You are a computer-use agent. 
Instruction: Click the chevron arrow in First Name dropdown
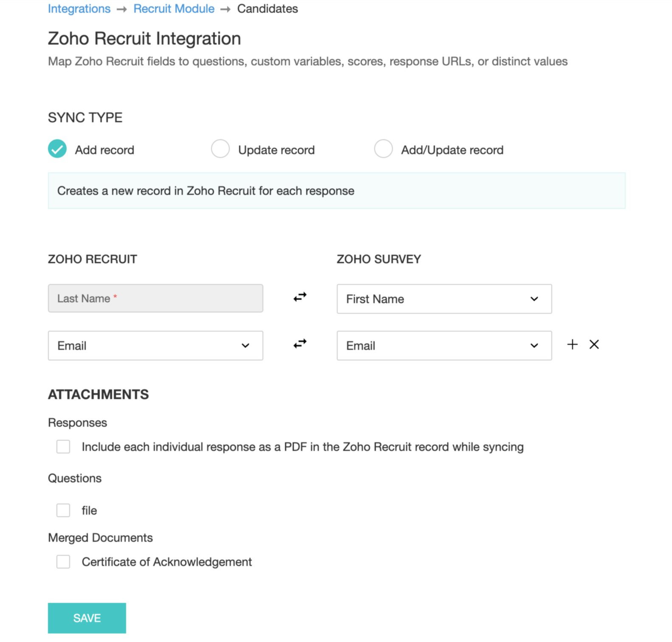coord(534,299)
